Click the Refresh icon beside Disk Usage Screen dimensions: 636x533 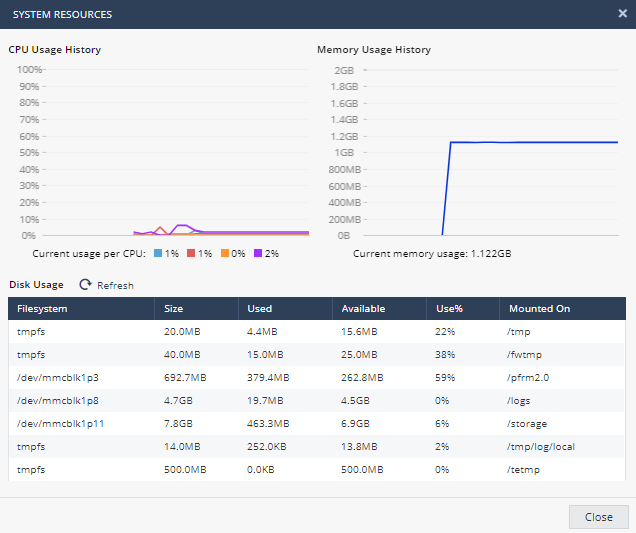85,285
